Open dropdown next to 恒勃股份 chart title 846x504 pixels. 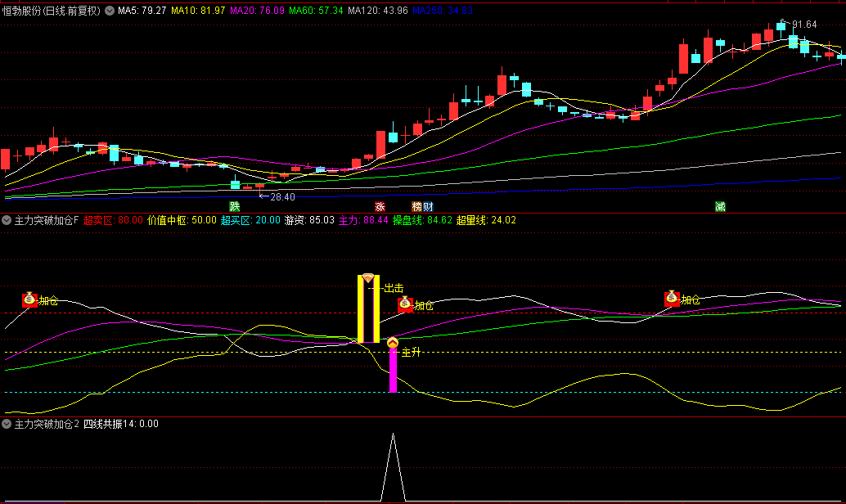[x=110, y=11]
